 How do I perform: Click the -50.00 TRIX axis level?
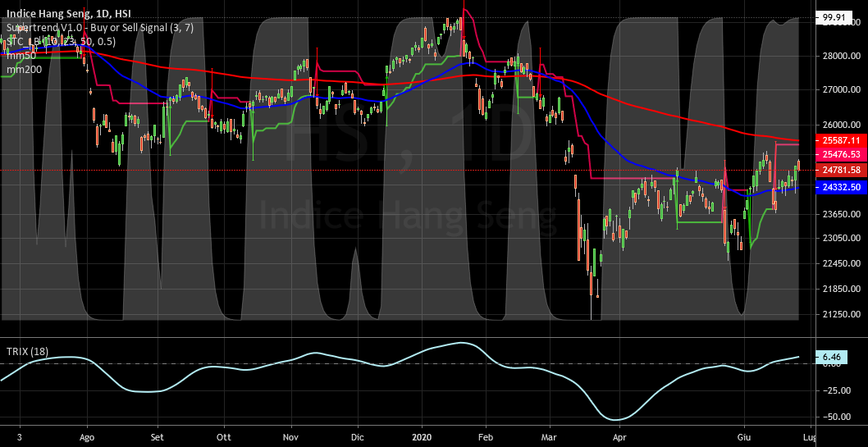click(x=836, y=417)
